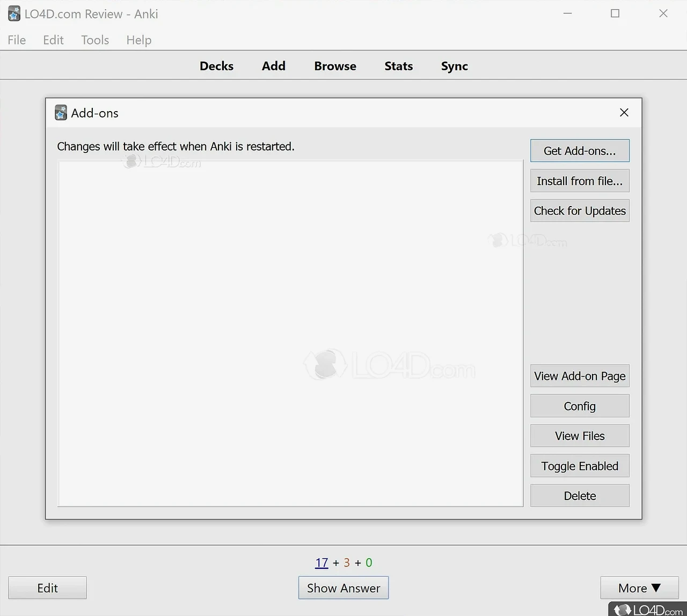Open Stats in the top toolbar

click(399, 66)
